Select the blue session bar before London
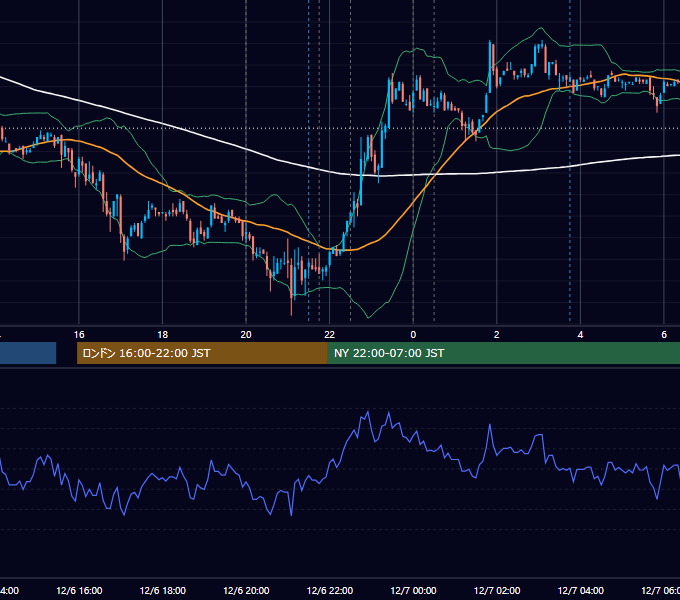Viewport: 680px width, 600px height. click(28, 353)
